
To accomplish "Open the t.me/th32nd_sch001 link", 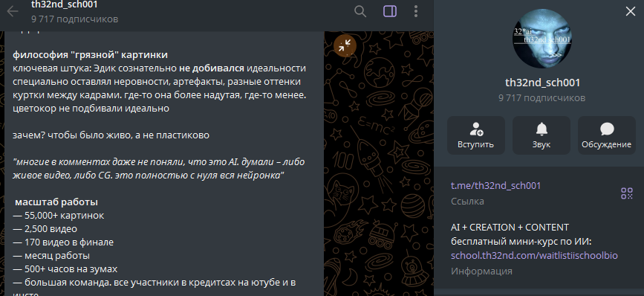I will [x=495, y=185].
